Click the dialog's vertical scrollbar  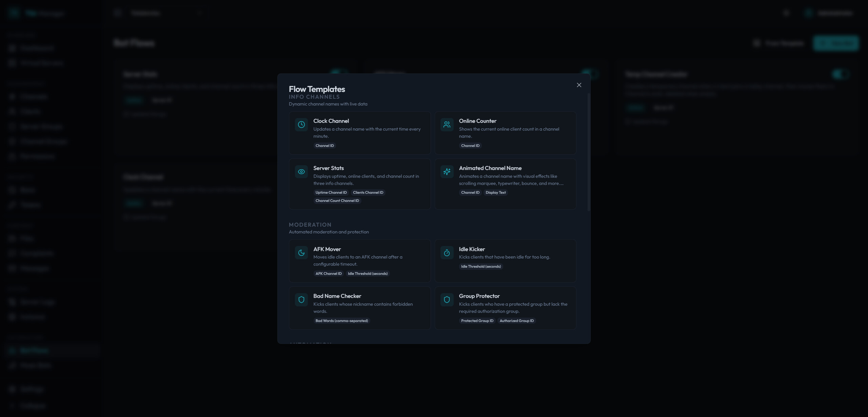click(589, 153)
